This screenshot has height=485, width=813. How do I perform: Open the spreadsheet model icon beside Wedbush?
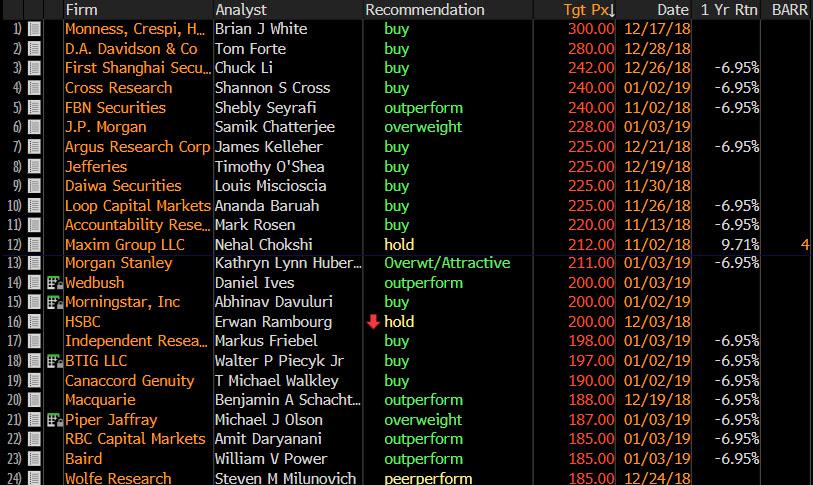pos(54,283)
